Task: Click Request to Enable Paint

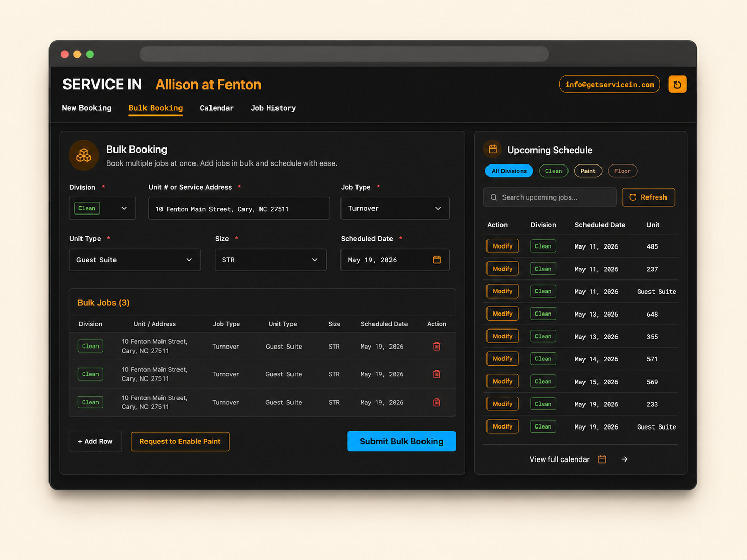Action: click(180, 441)
